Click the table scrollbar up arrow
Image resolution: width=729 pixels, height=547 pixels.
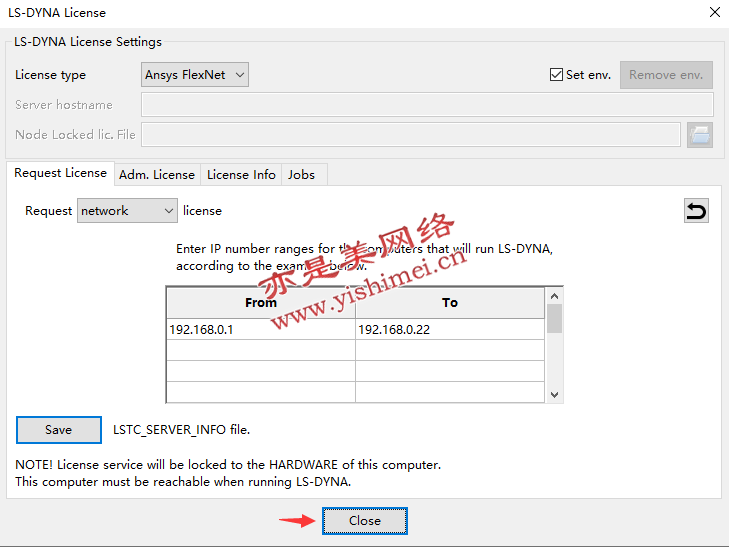tap(554, 296)
